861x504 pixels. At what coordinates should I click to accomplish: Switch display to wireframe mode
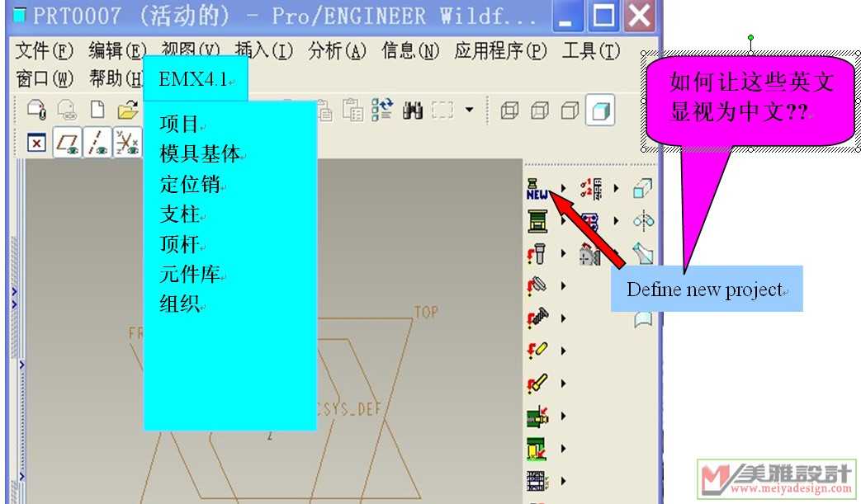tap(509, 111)
